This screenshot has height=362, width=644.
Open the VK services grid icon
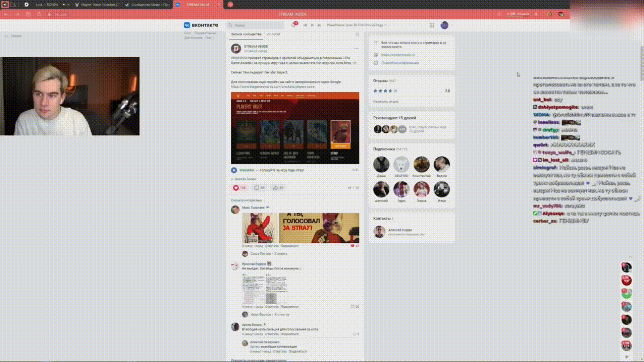click(432, 25)
